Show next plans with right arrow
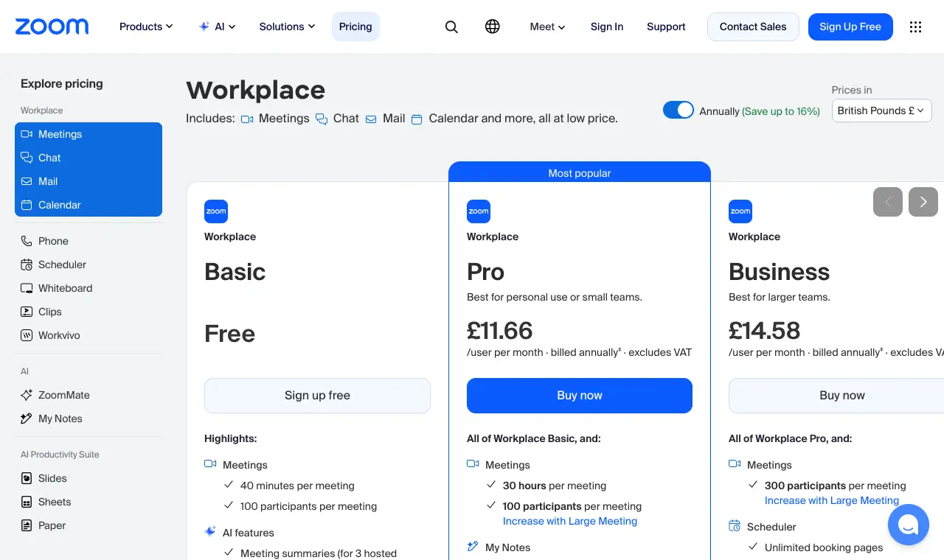Screen dimensions: 944x560 (x=923, y=202)
